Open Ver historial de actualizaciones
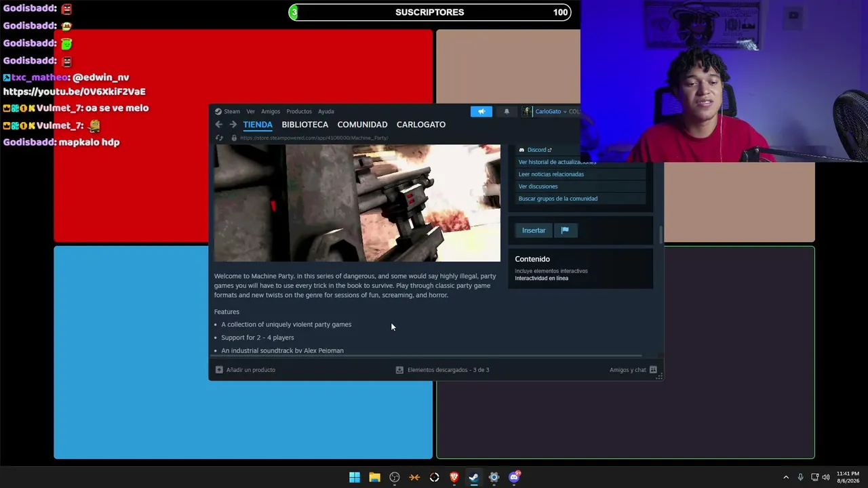 pyautogui.click(x=557, y=162)
